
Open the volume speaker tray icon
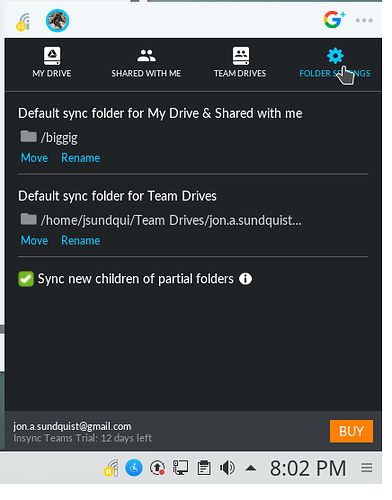227,468
